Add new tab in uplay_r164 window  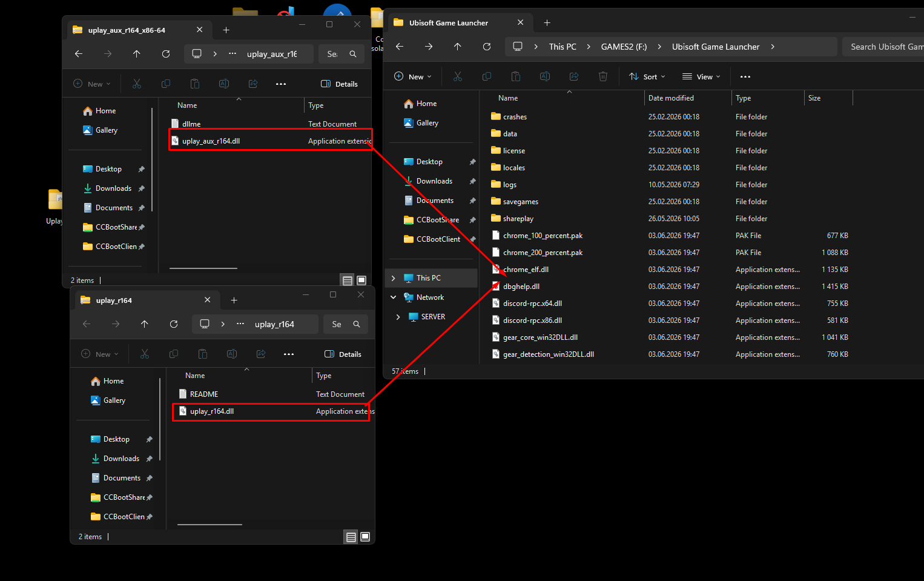pos(234,300)
